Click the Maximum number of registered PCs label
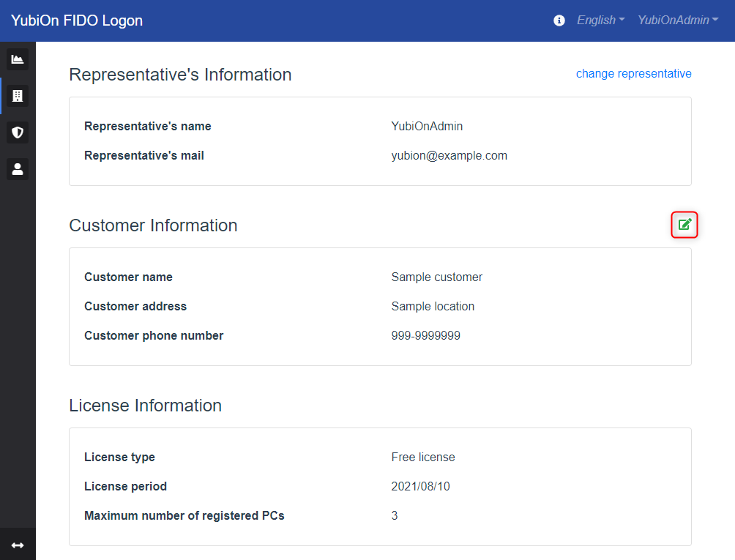 click(184, 515)
